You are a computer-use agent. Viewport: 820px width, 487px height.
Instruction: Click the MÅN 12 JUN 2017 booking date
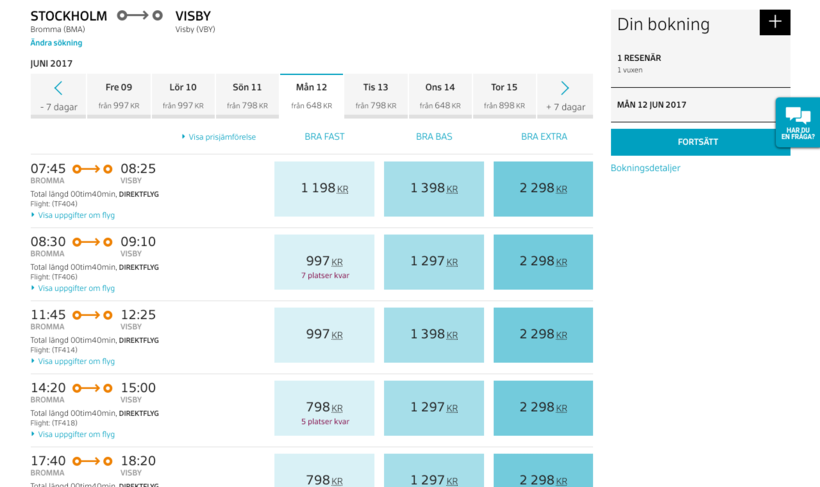[652, 105]
